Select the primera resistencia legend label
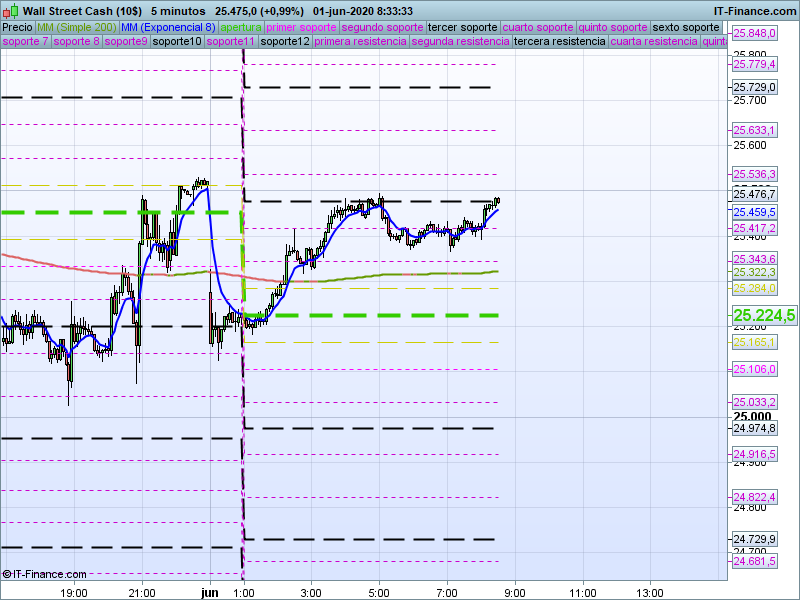 click(x=360, y=41)
